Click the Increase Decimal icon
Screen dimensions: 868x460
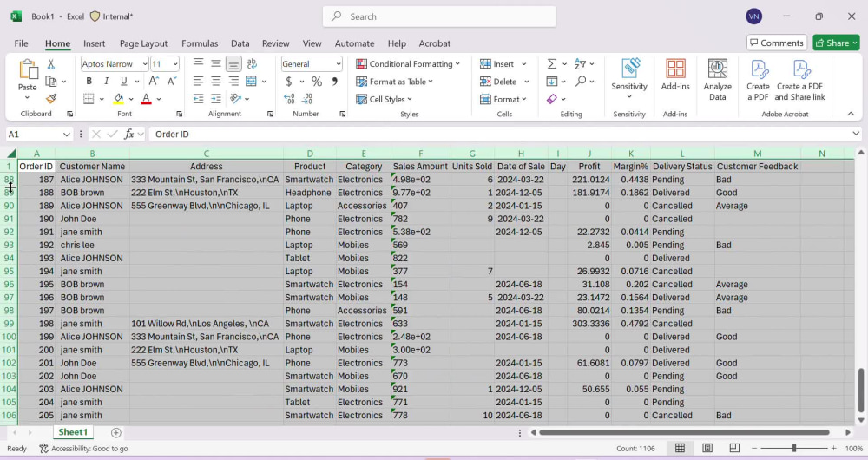(289, 99)
